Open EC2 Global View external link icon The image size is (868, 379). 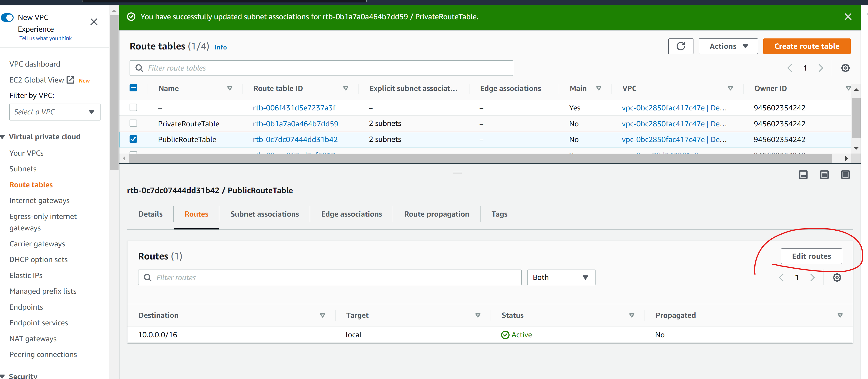tap(71, 80)
